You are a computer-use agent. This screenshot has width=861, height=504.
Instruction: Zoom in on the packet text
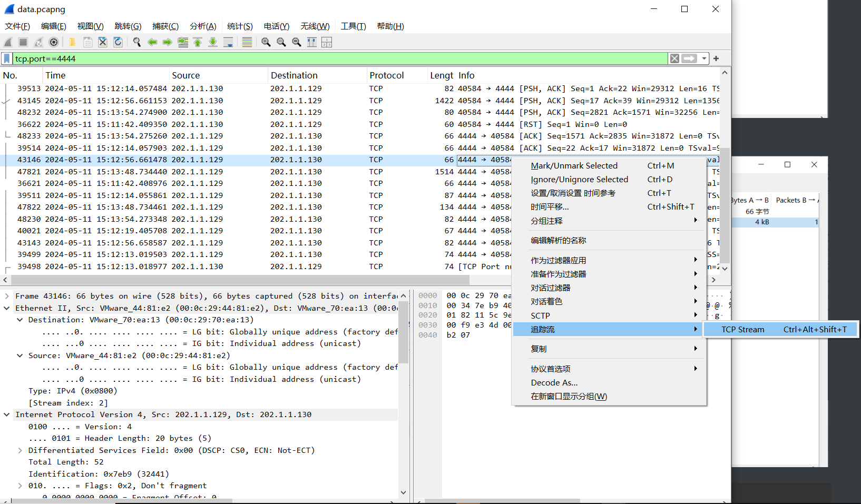pos(266,42)
